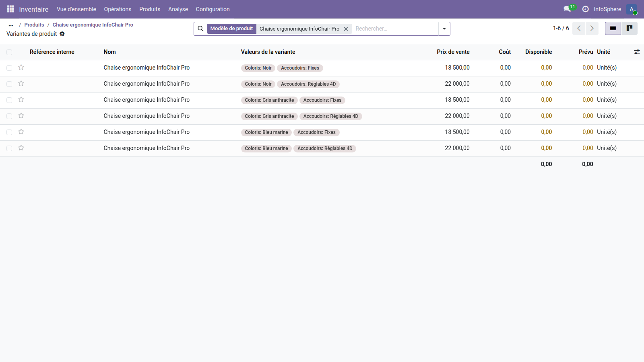Open the main apps grid menu
Viewport: 644px width, 362px height.
(x=10, y=9)
